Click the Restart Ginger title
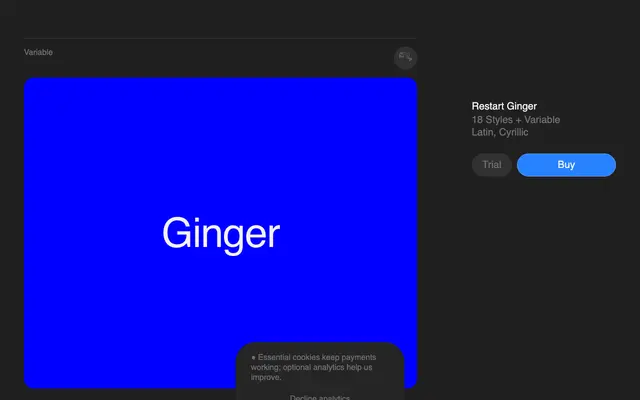 pos(504,106)
